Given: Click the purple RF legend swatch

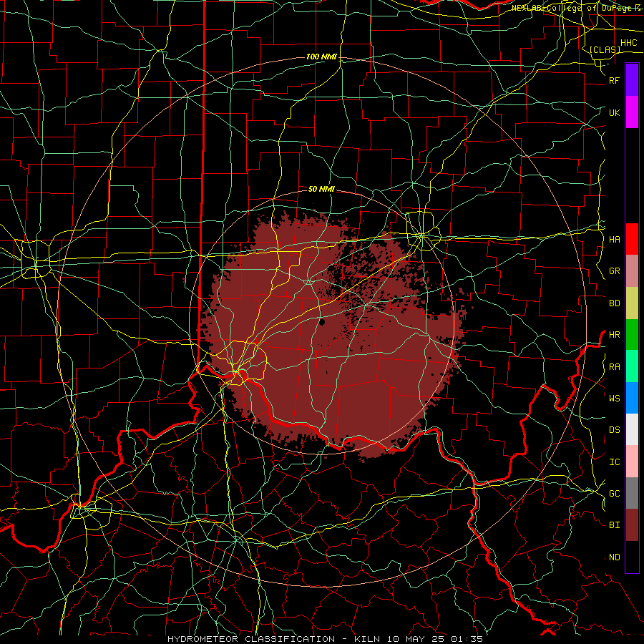Looking at the screenshot, I should (632, 80).
